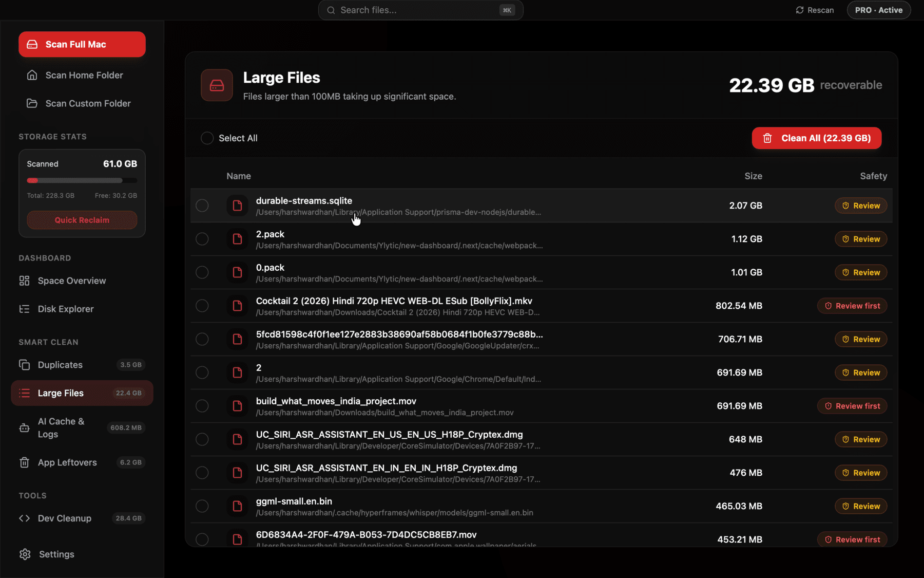Click the Space Overview grid icon
Image resolution: width=924 pixels, height=578 pixels.
point(24,281)
